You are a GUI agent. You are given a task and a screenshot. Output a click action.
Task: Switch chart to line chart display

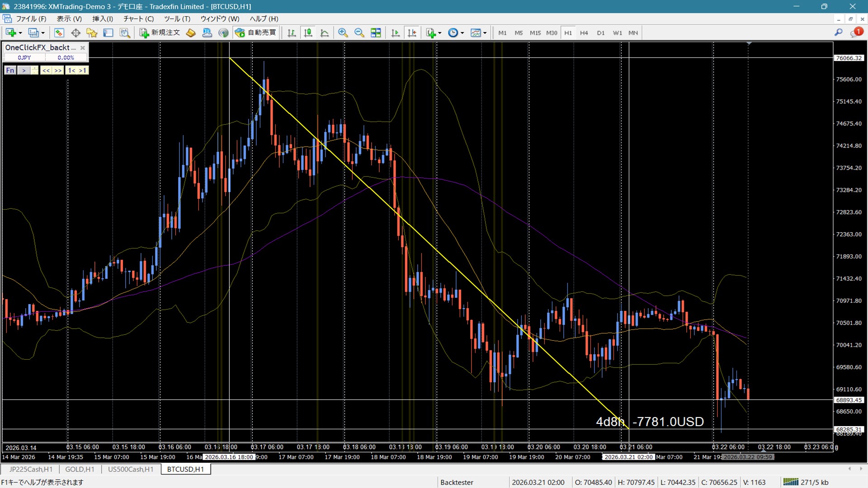[x=325, y=33]
